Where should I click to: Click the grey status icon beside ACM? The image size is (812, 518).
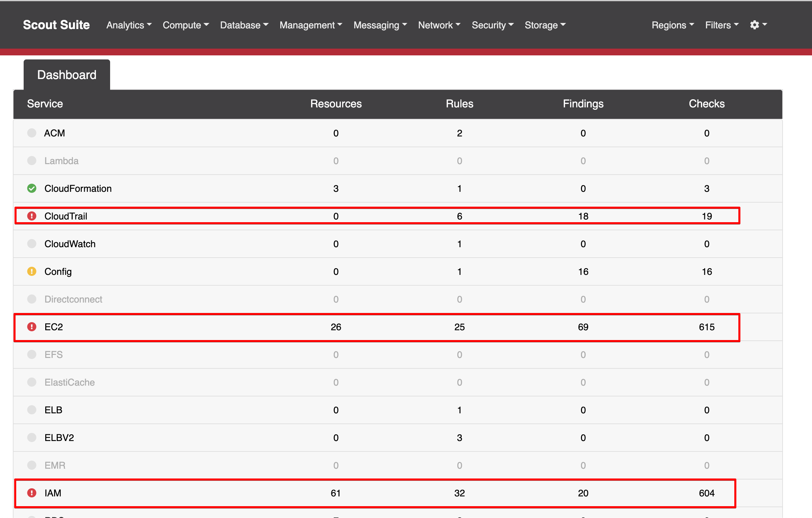coord(32,133)
